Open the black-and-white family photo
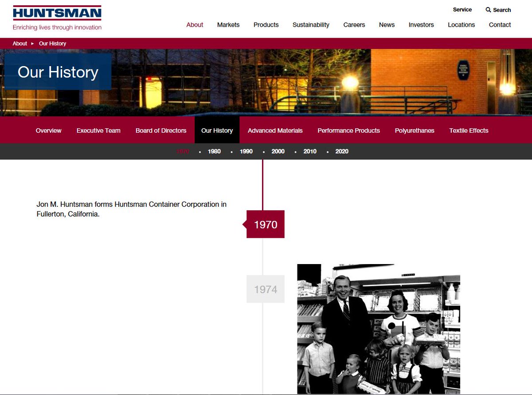Viewport: 532px width, 395px height. pos(379,329)
